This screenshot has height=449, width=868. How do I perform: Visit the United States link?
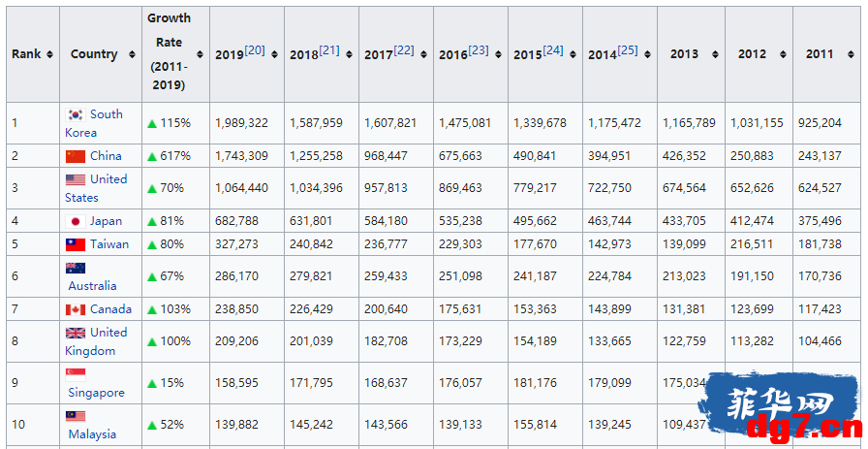[96, 188]
